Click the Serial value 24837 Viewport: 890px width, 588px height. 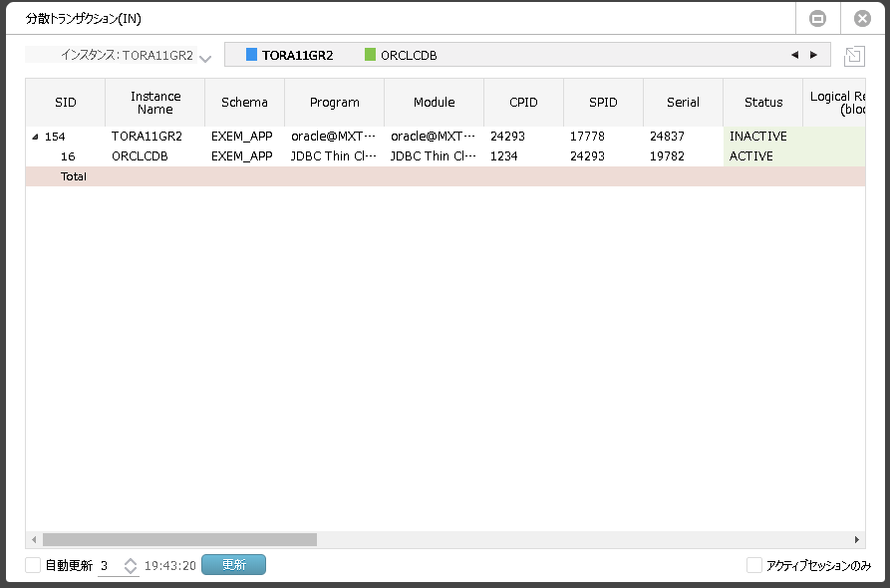667,137
